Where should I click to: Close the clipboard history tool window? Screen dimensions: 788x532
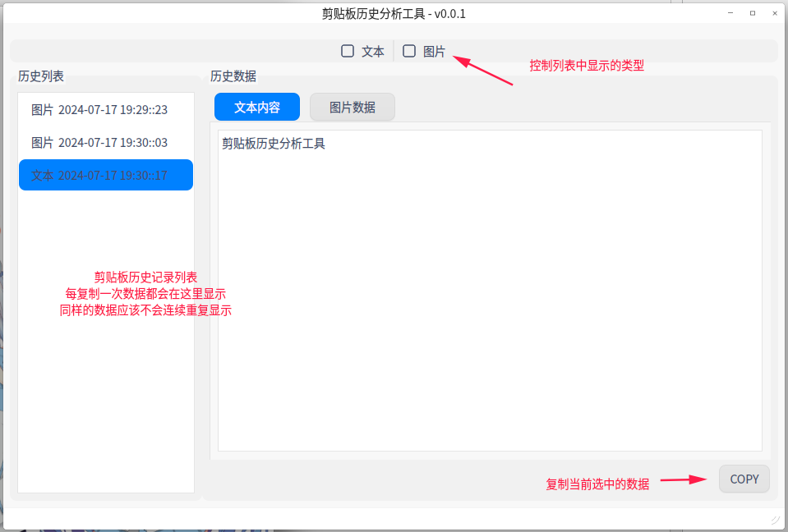coord(774,13)
